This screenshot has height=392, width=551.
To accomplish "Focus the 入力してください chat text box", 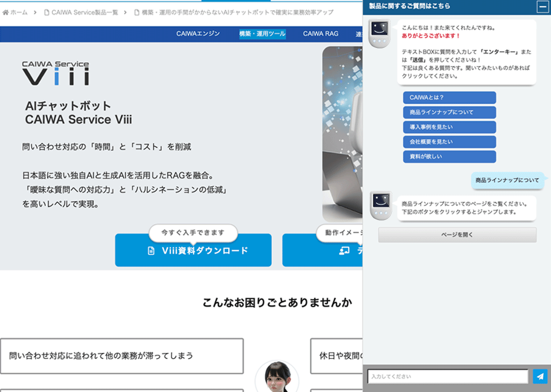I will tap(447, 377).
